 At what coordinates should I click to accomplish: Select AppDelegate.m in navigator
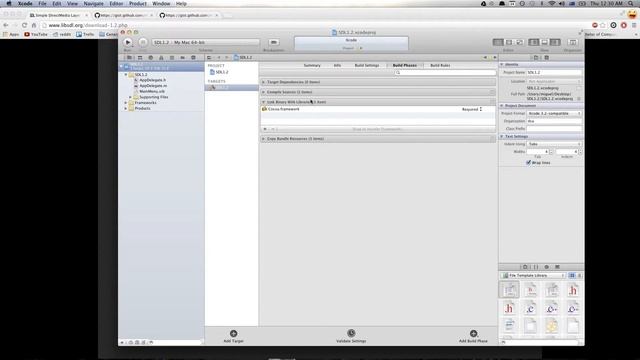153,86
